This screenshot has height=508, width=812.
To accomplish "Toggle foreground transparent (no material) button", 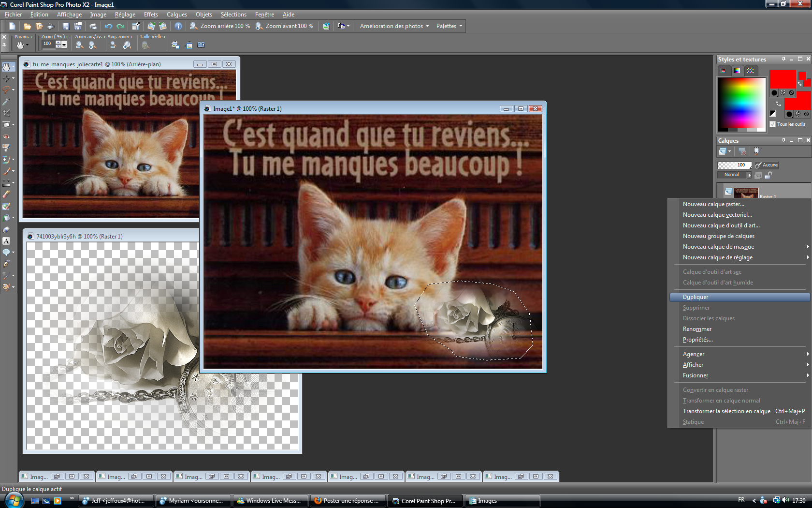I will [791, 93].
